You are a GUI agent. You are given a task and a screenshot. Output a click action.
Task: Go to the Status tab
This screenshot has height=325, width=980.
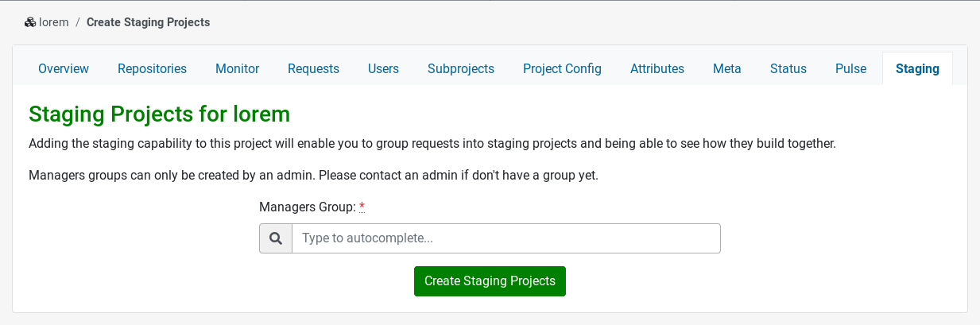coord(788,69)
